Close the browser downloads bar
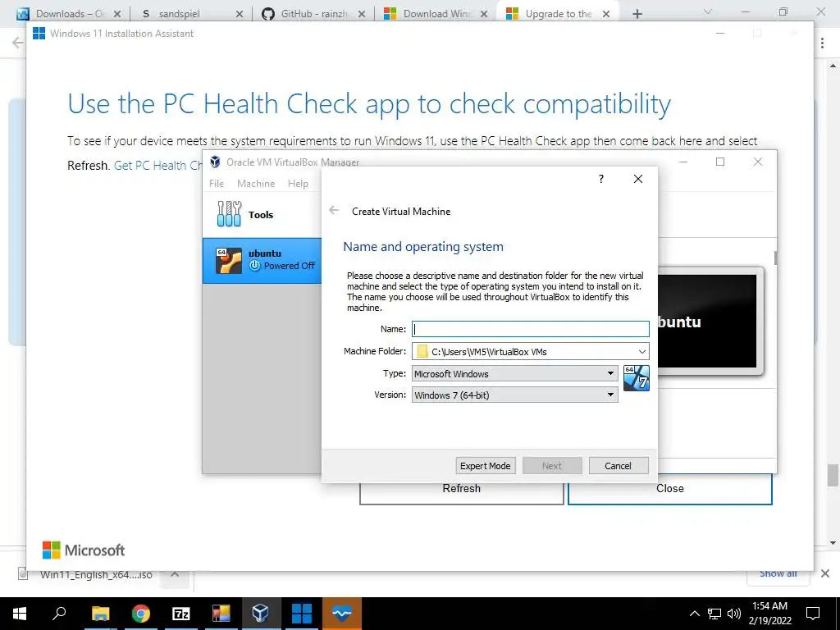 (x=825, y=573)
